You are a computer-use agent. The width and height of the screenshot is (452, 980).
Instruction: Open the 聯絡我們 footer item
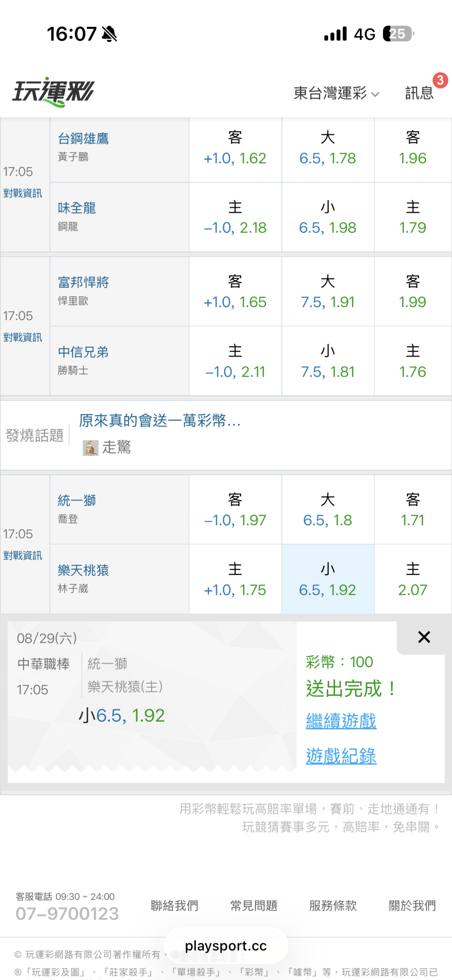click(x=175, y=905)
